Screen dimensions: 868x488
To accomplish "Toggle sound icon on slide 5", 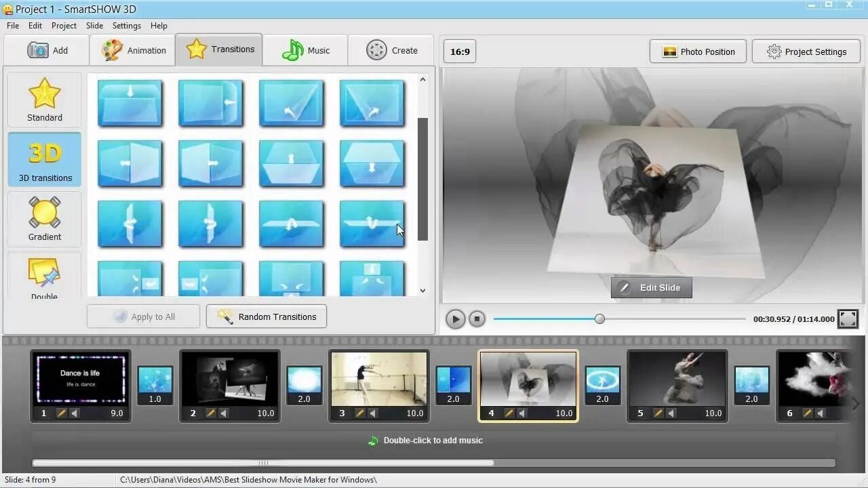I will click(671, 413).
